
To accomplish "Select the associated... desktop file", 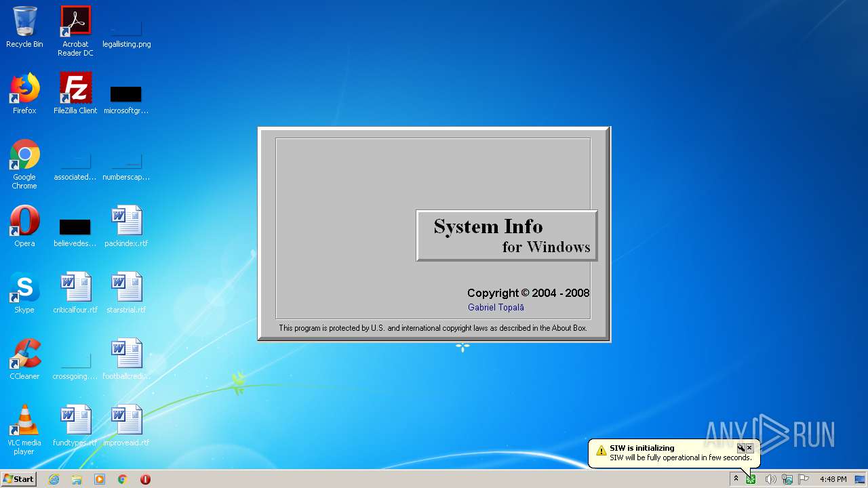I will coord(75,167).
